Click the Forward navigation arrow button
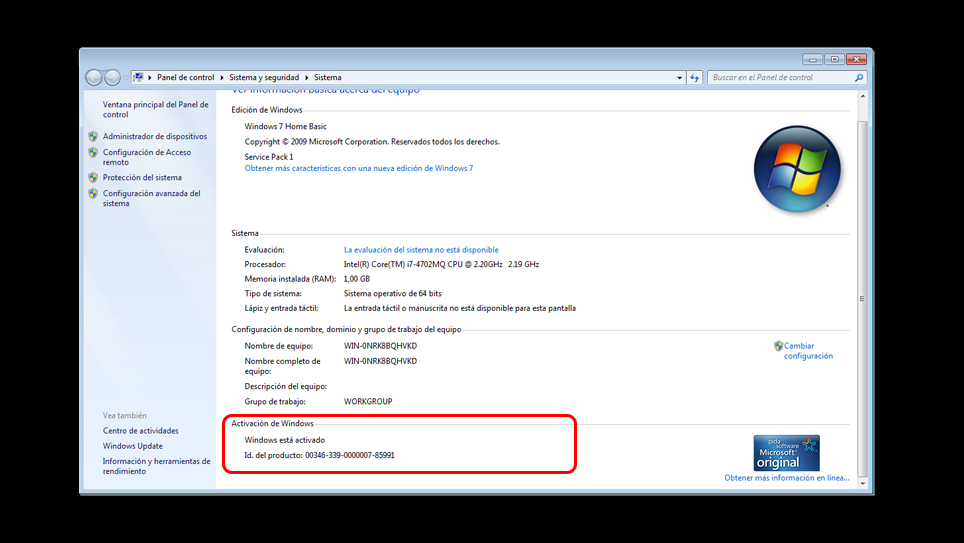964x543 pixels. (113, 77)
